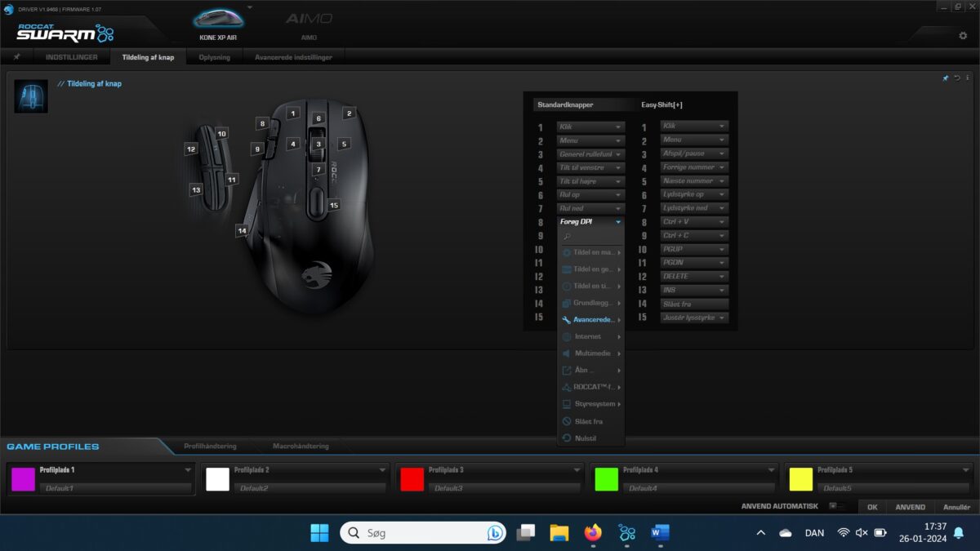
Task: Click the OK button
Action: point(872,507)
